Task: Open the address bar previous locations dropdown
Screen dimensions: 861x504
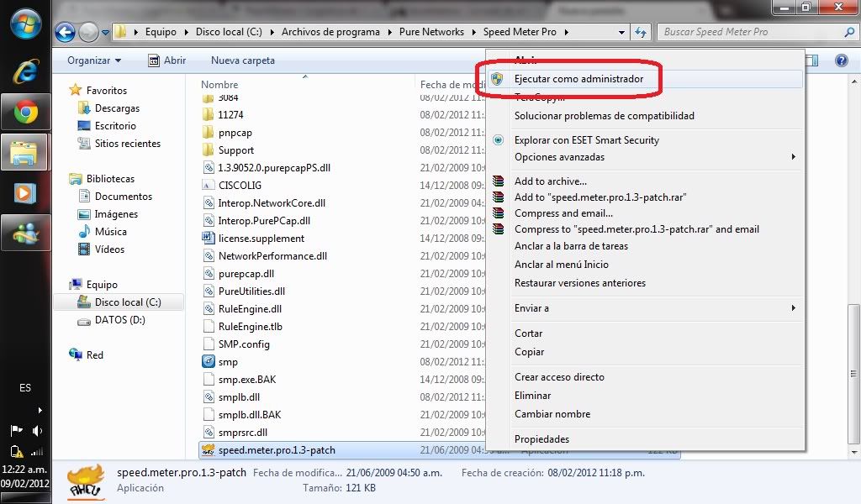Action: pos(621,33)
